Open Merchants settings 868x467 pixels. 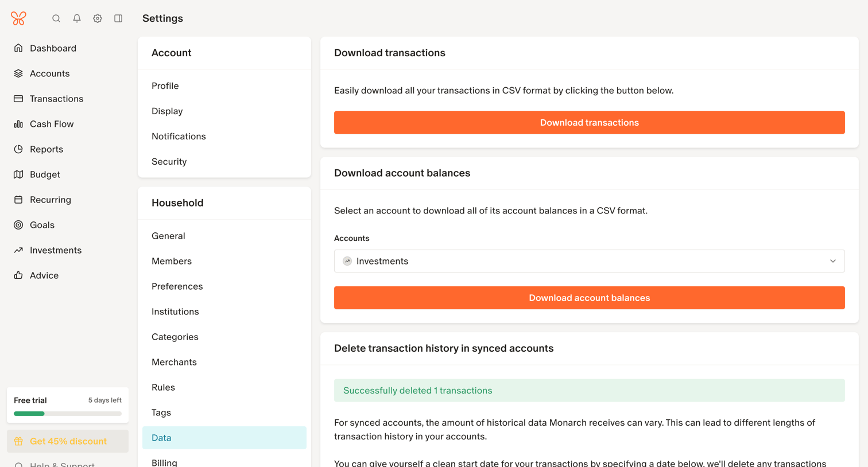(x=224, y=362)
